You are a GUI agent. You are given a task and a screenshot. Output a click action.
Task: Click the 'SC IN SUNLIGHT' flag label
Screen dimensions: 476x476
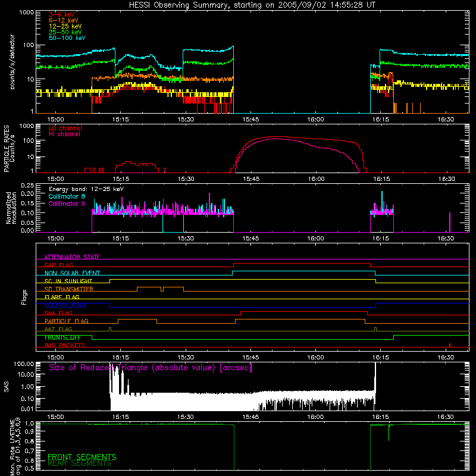pyautogui.click(x=68, y=281)
